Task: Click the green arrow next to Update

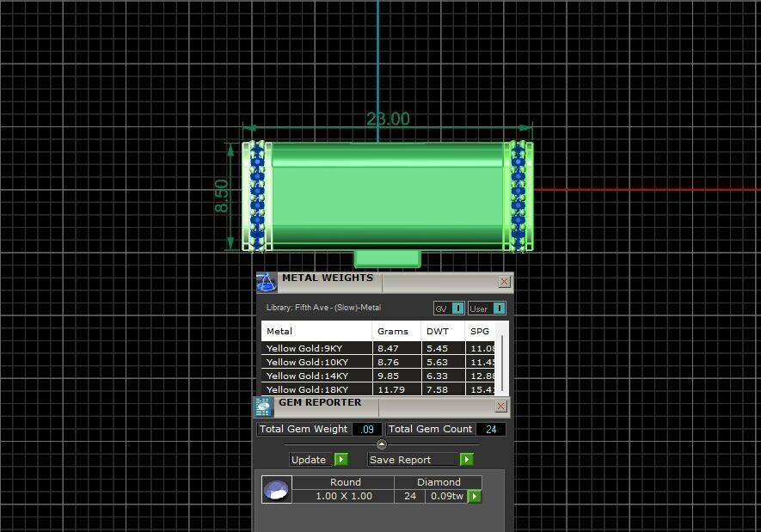Action: click(x=341, y=459)
